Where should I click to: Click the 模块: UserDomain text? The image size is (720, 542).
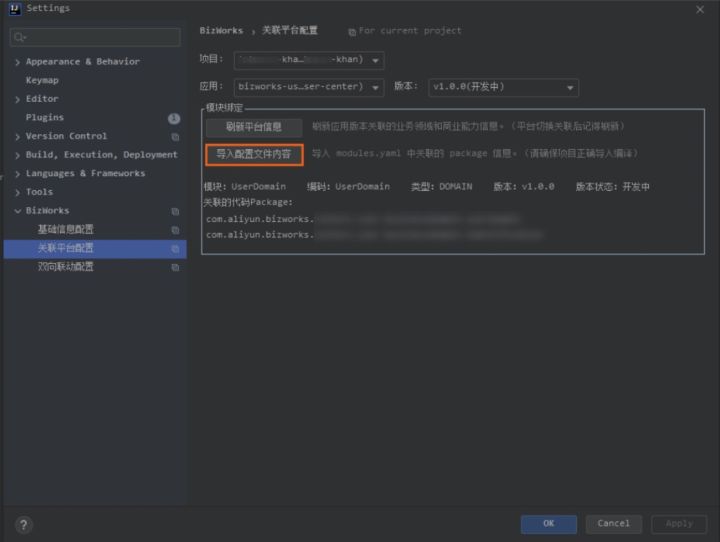(x=245, y=186)
